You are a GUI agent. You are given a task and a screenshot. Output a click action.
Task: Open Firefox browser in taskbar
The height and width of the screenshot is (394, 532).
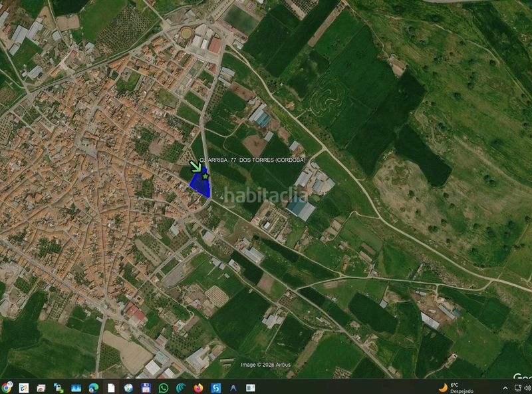(198, 387)
